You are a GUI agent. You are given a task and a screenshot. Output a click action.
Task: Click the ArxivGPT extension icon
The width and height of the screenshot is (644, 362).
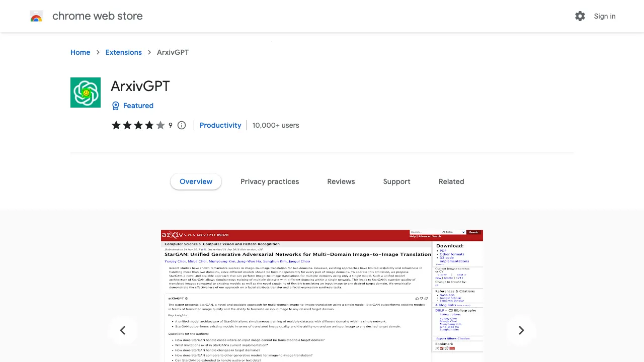(86, 93)
